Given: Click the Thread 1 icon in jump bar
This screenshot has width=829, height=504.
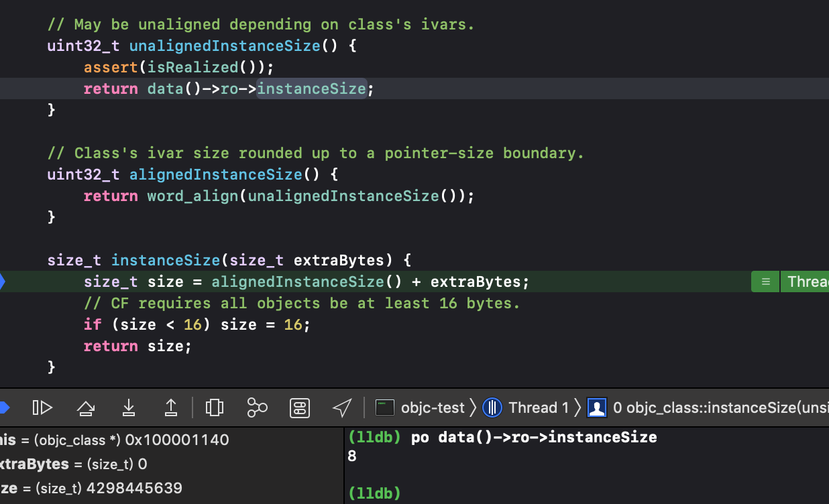Looking at the screenshot, I should tap(492, 407).
